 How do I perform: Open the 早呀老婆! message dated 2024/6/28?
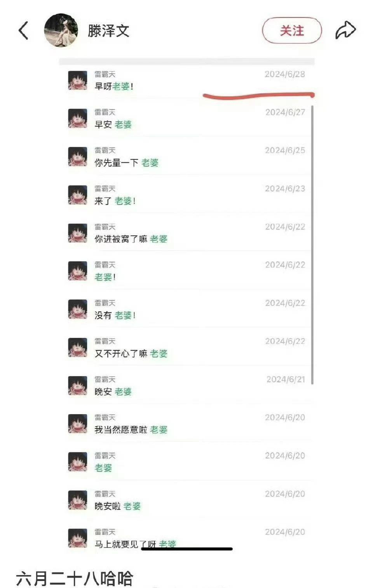(186, 80)
